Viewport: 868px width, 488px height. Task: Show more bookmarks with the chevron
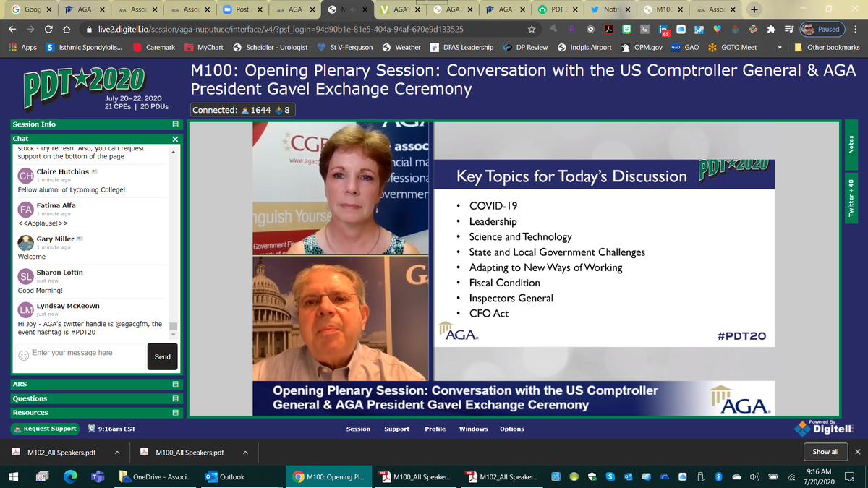coord(780,47)
